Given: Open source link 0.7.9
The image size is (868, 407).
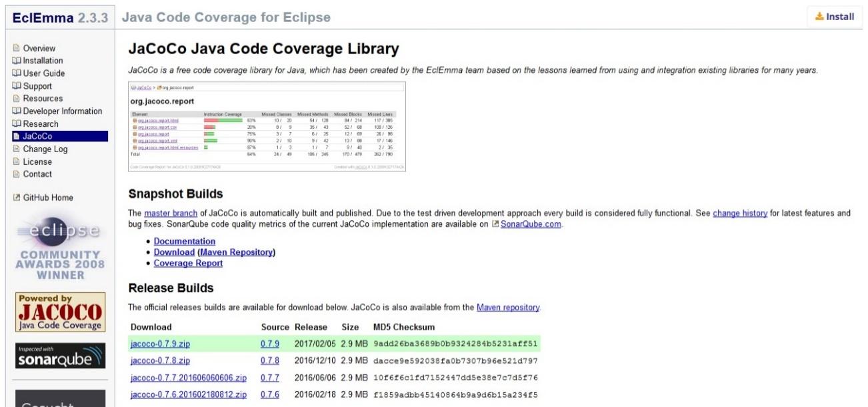Looking at the screenshot, I should point(270,344).
